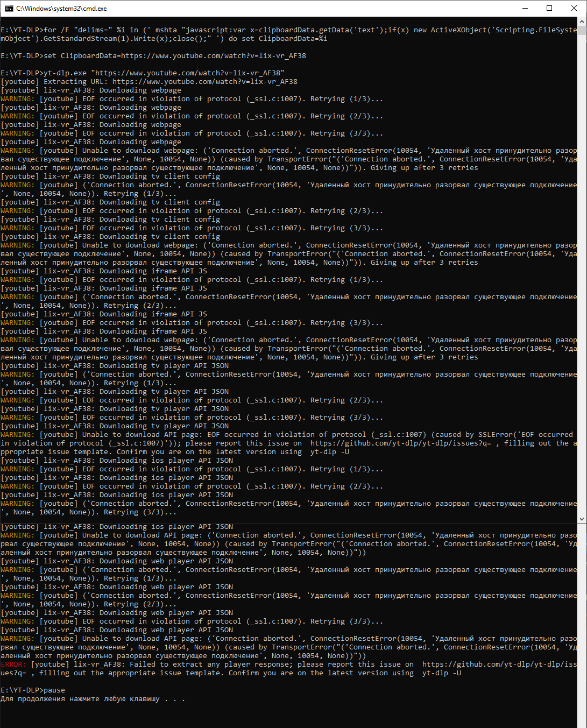Click the GitHub issues URL in the WARNING line
The image size is (587, 728).
click(401, 443)
